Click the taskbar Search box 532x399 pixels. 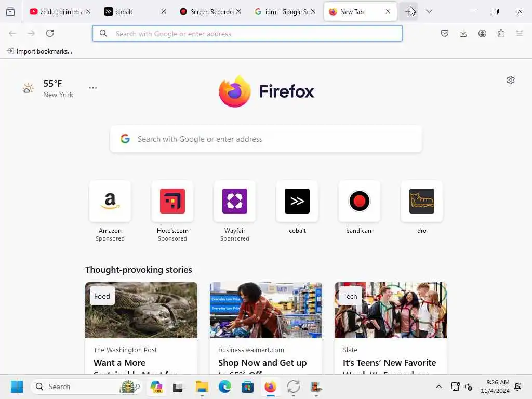87,387
